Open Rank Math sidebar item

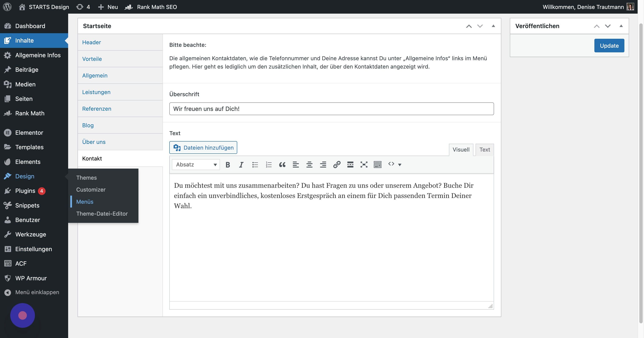[34, 113]
